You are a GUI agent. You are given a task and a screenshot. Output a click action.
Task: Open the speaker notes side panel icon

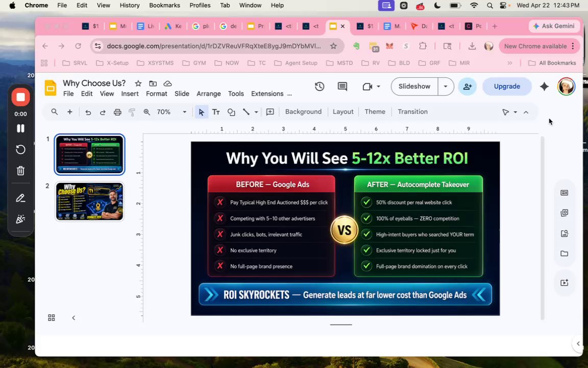[565, 193]
